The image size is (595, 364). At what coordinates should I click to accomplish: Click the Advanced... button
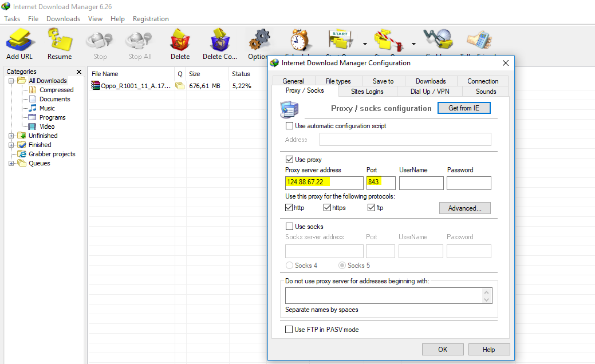[x=465, y=208]
